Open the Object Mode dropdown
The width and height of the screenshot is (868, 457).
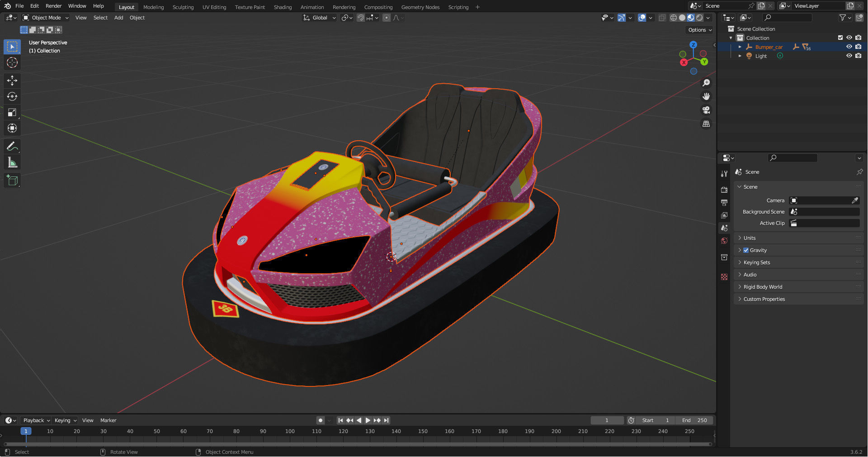46,18
